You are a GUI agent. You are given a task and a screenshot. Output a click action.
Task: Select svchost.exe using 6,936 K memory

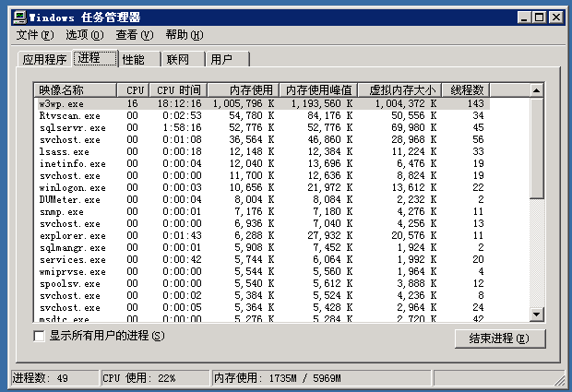(x=262, y=224)
